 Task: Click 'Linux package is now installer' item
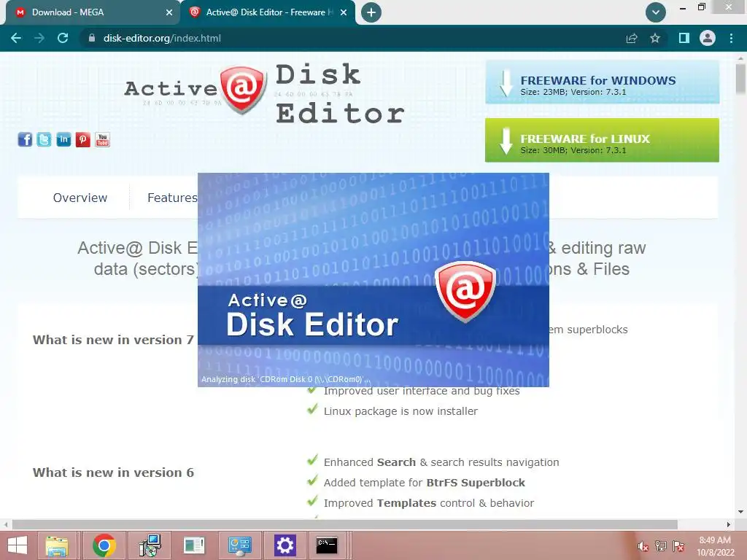point(400,411)
